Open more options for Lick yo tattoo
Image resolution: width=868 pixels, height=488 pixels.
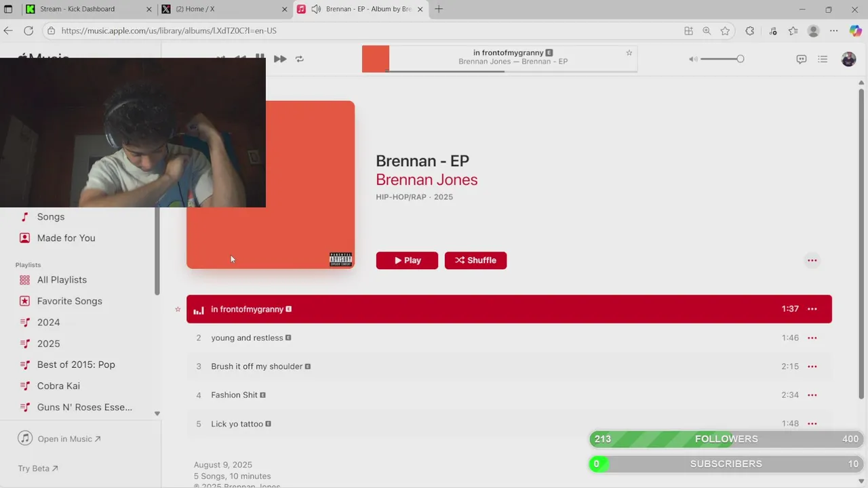(x=812, y=424)
